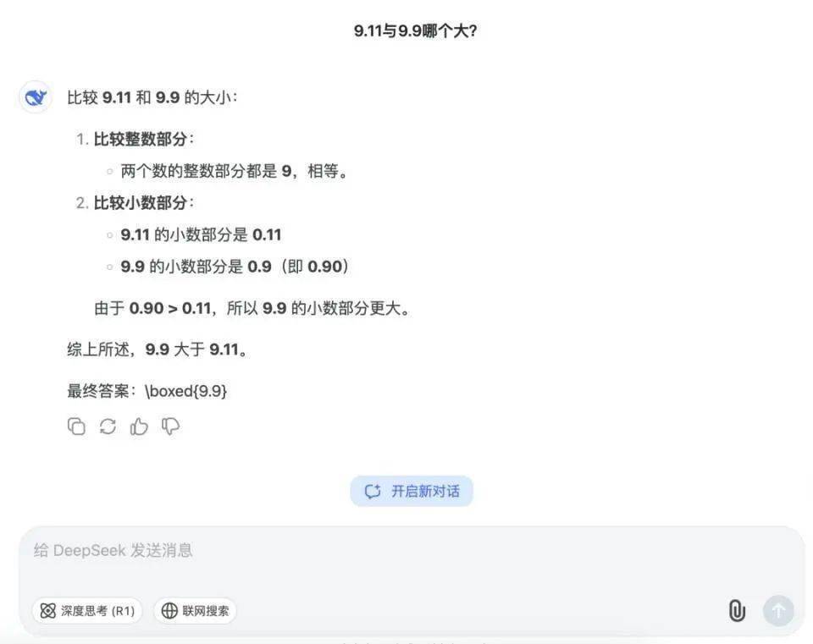Select the final answer \boxed{9.9} text
The height and width of the screenshot is (644, 813).
[x=185, y=391]
